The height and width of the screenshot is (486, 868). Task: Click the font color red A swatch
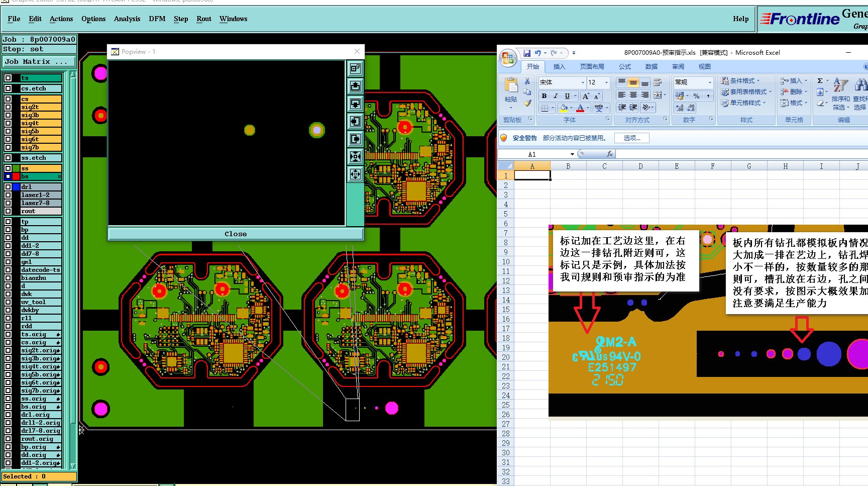(580, 108)
